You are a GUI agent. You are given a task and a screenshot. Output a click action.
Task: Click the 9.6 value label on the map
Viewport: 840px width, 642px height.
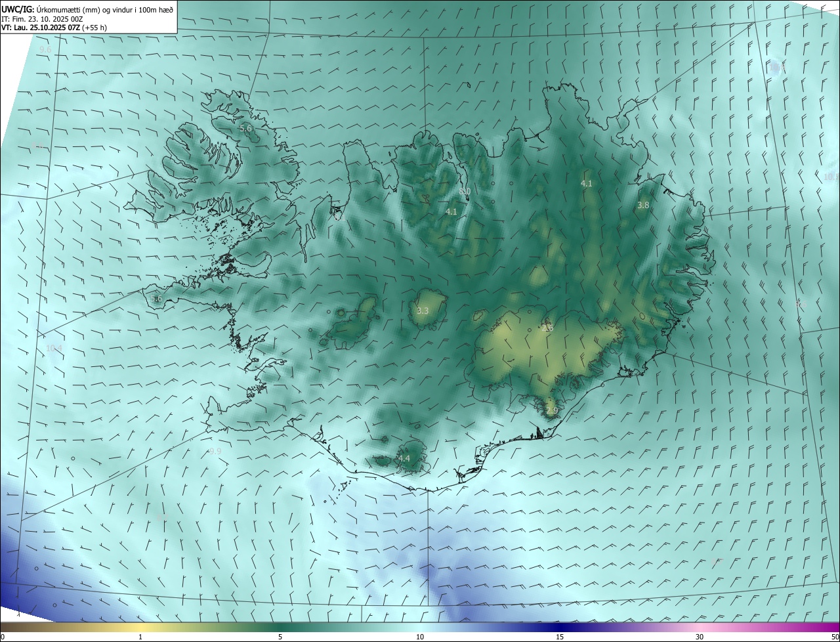coord(45,50)
